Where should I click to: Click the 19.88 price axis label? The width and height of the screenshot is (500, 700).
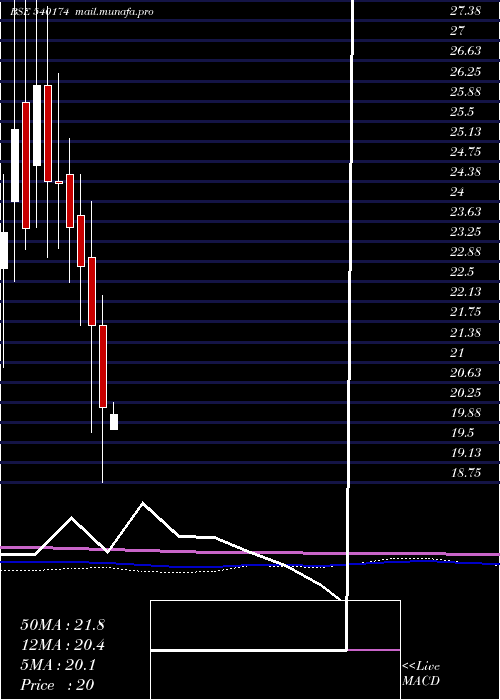pos(465,413)
